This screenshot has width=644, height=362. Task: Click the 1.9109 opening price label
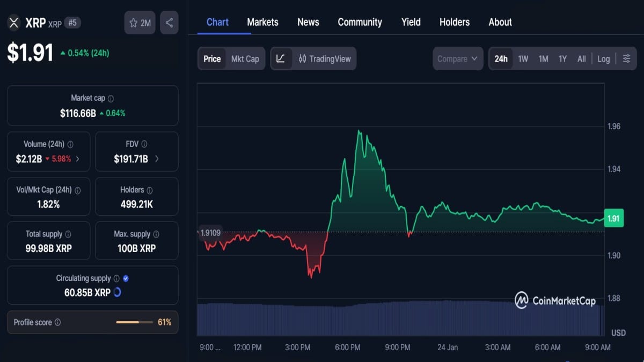pos(209,233)
